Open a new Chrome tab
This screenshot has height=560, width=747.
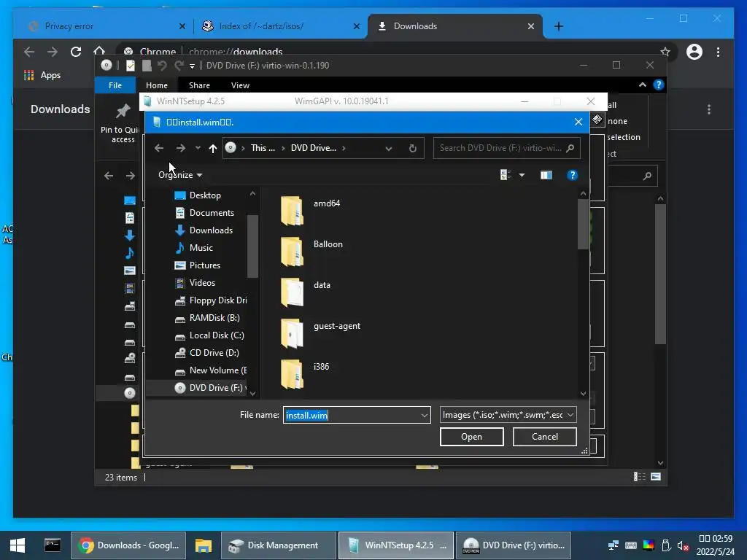(x=559, y=26)
